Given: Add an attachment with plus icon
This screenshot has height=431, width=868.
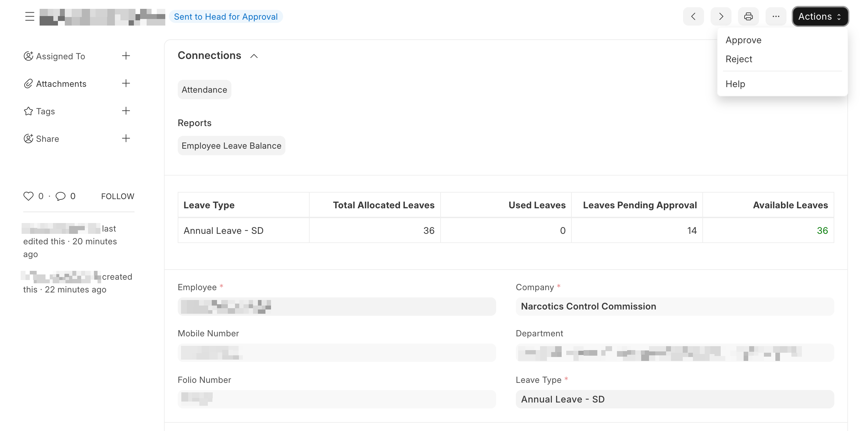Looking at the screenshot, I should 126,83.
